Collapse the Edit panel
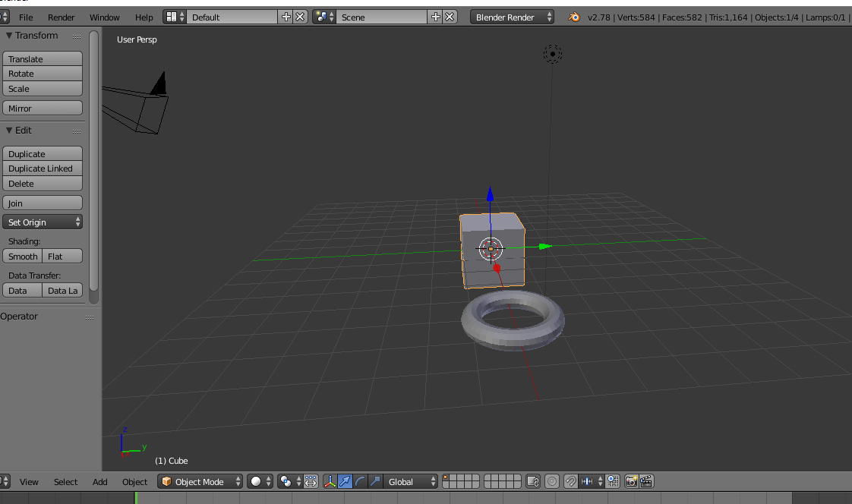Image resolution: width=852 pixels, height=504 pixels. coord(9,131)
